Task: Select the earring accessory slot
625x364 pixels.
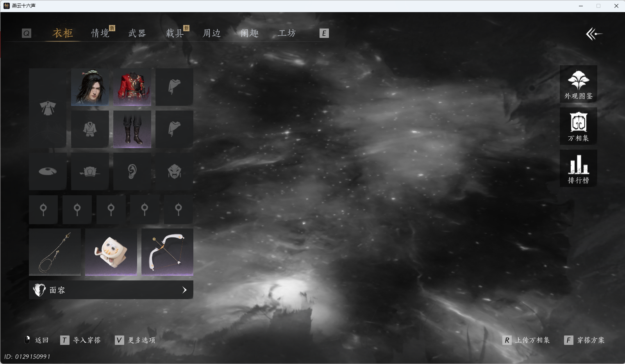Action: [132, 171]
